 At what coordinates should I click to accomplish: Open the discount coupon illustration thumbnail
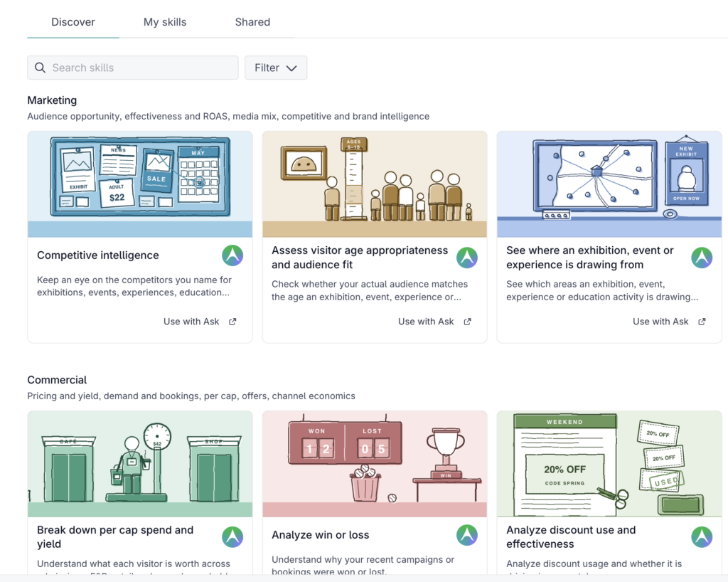click(x=609, y=464)
